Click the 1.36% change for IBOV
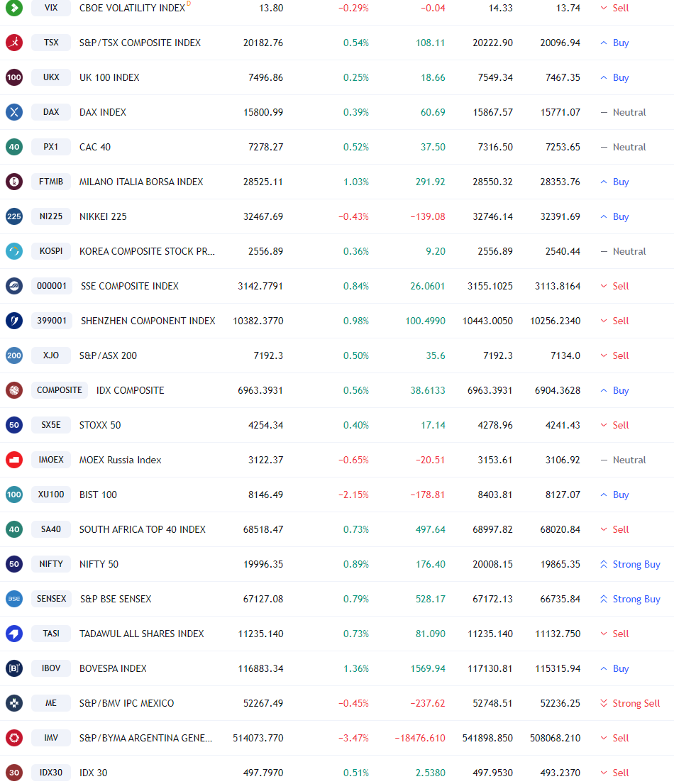The height and width of the screenshot is (784, 674). (x=356, y=668)
